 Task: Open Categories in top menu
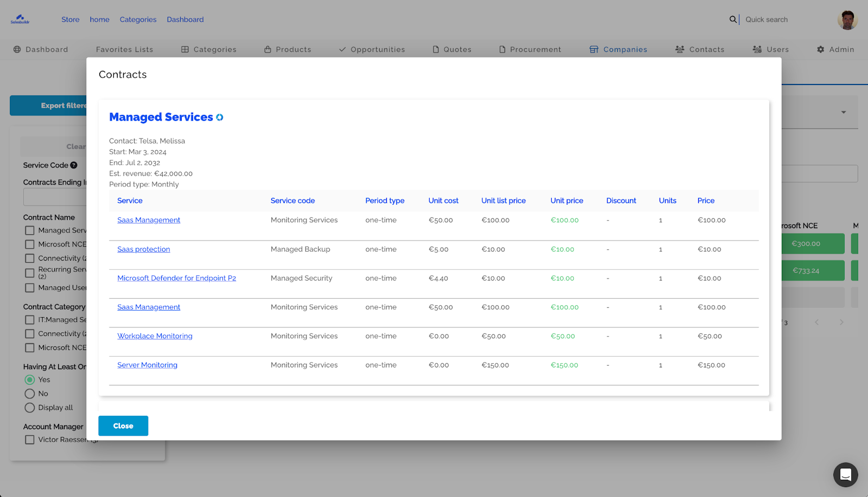pyautogui.click(x=138, y=20)
